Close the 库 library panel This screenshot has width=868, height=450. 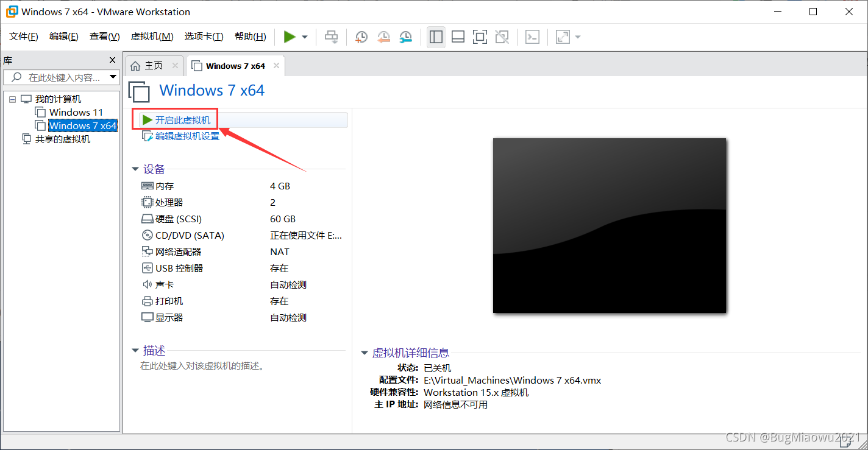(112, 60)
